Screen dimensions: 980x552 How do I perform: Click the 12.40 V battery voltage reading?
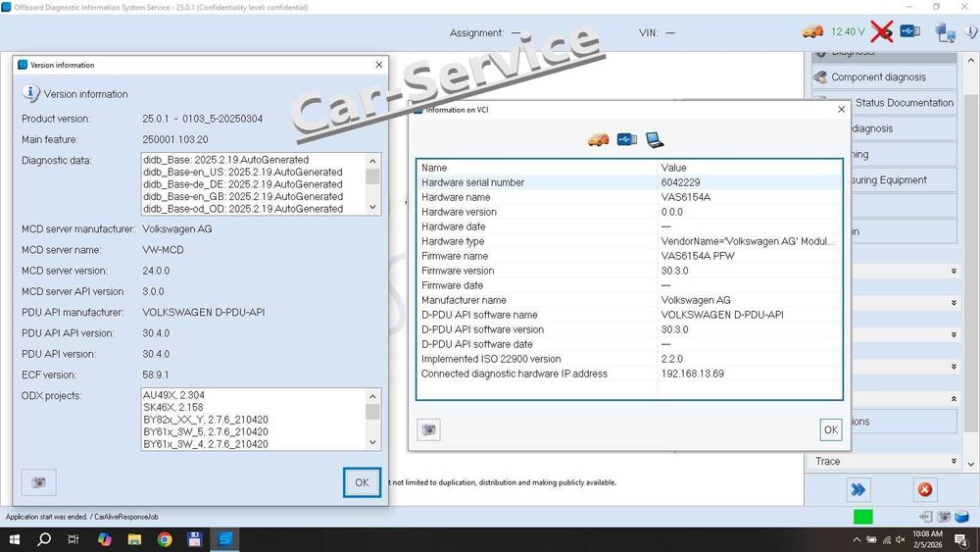point(848,32)
